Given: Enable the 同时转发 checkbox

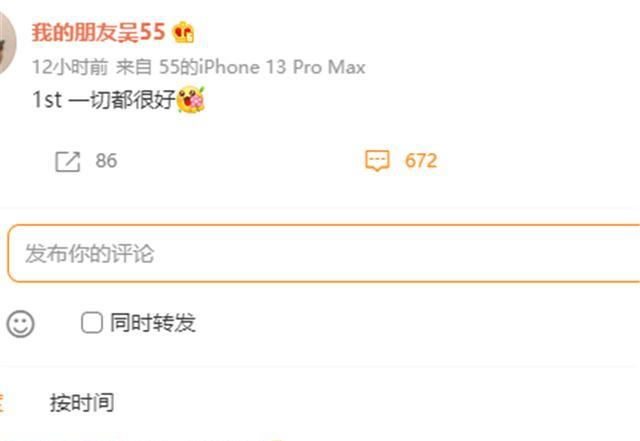Looking at the screenshot, I should point(92,323).
